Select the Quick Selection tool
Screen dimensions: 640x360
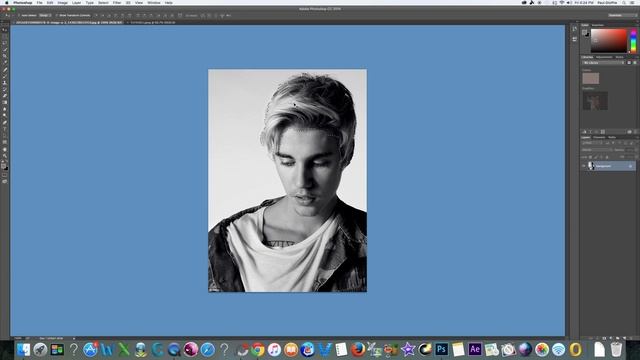tap(5, 49)
